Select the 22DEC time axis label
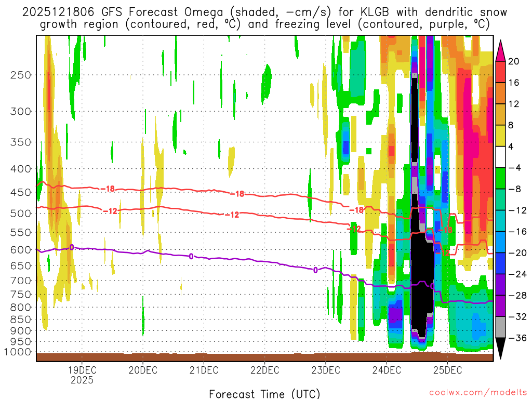Image resolution: width=532 pixels, height=399 pixels. click(x=264, y=370)
